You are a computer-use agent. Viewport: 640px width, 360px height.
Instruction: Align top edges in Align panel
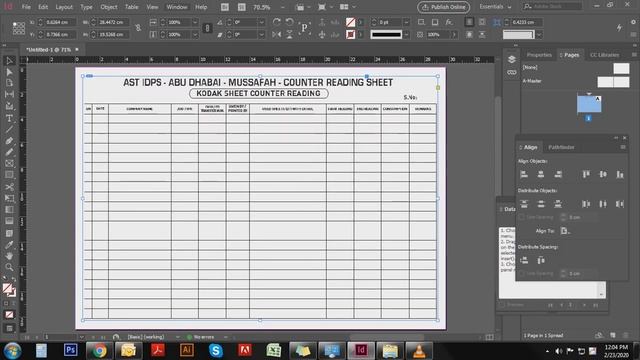click(586, 175)
